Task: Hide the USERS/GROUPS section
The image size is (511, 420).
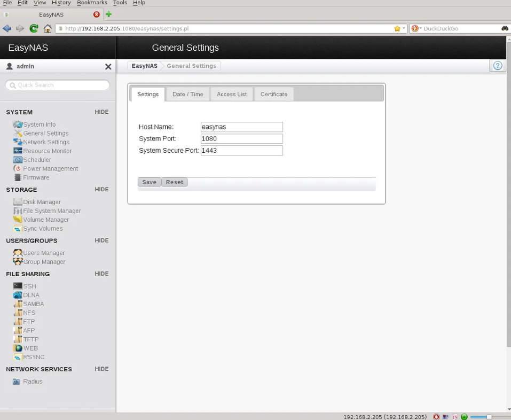Action: (x=101, y=240)
